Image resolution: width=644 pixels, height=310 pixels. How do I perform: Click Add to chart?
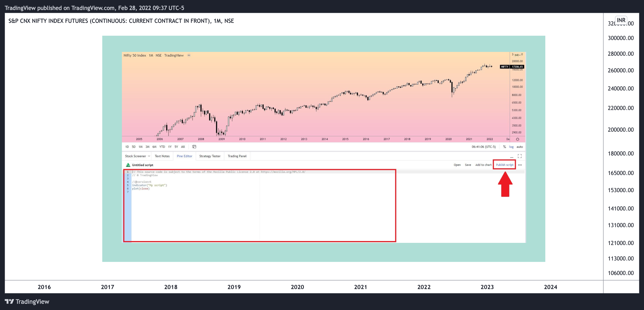tap(483, 165)
